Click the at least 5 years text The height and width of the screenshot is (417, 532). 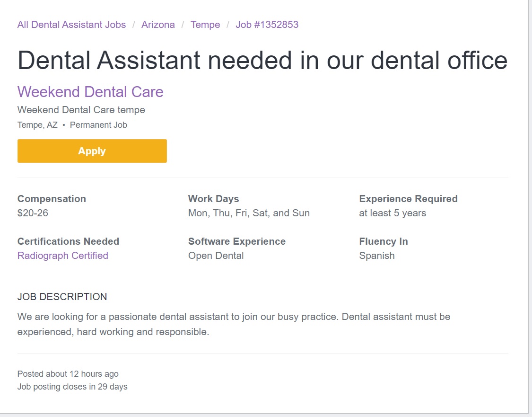pos(392,213)
